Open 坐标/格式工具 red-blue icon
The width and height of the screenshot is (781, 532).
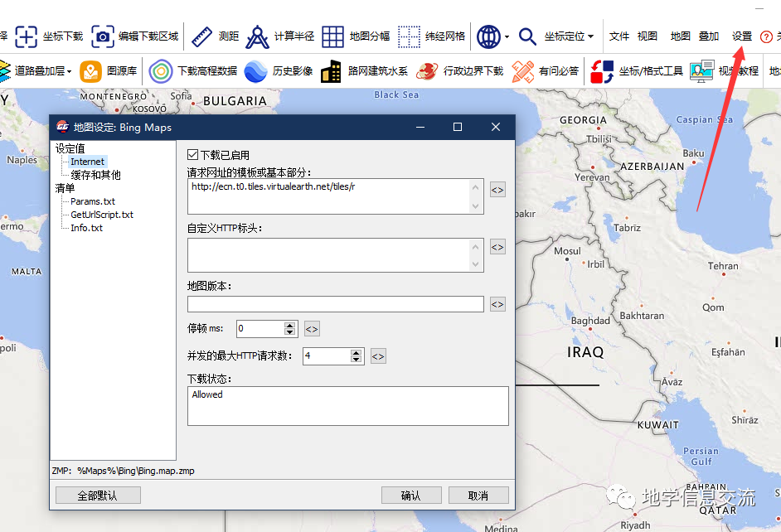click(602, 71)
